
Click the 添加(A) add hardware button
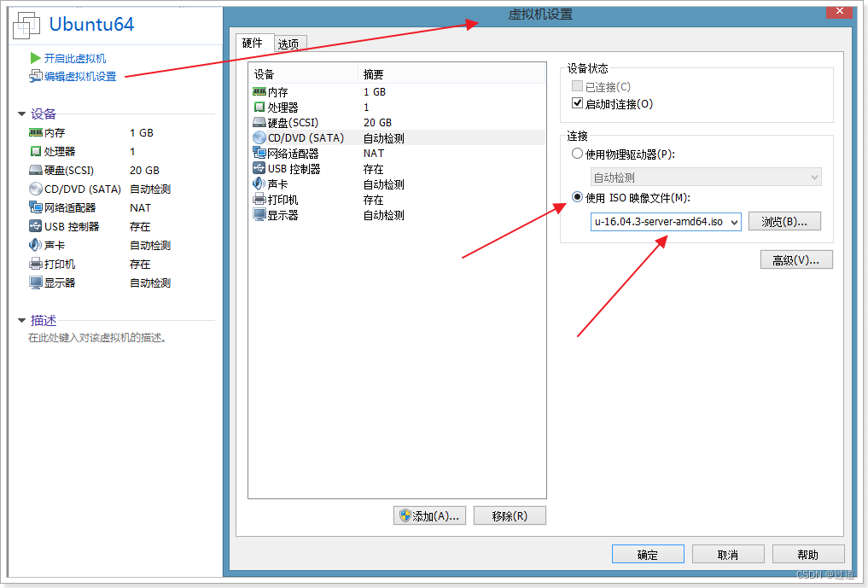click(429, 515)
